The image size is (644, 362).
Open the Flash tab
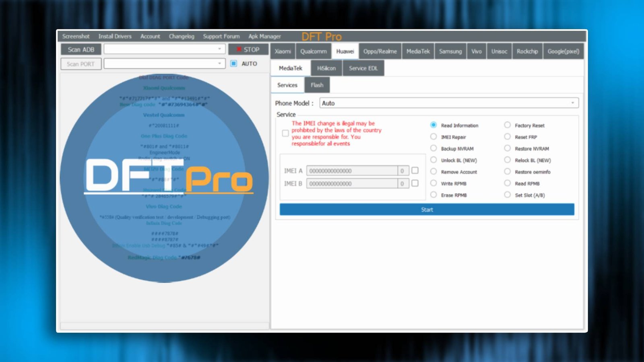[317, 85]
